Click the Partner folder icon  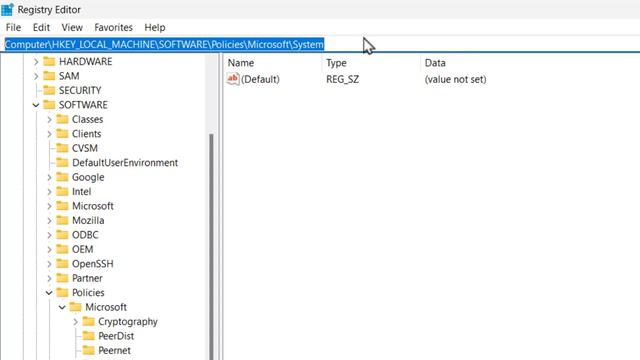click(x=62, y=278)
